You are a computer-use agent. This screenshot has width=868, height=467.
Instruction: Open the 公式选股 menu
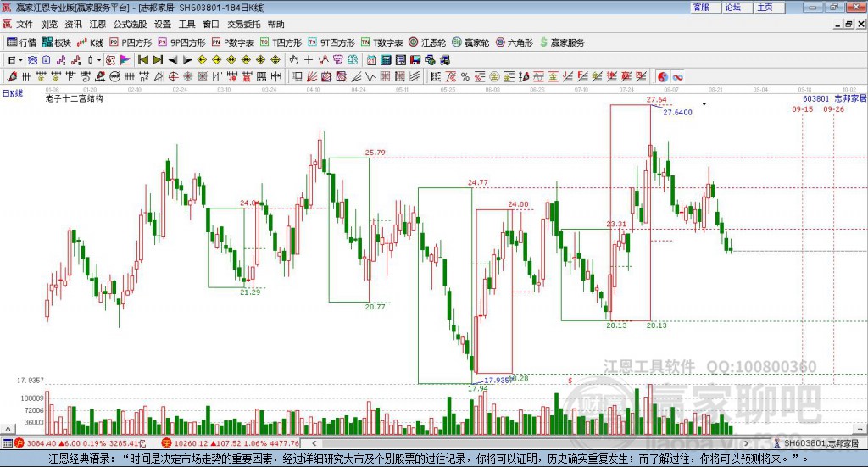pyautogui.click(x=130, y=25)
